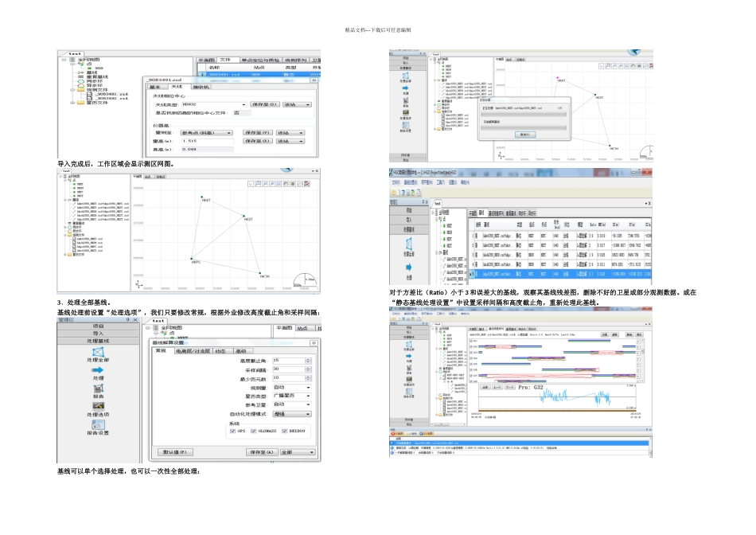This screenshot has height=535, width=756.
Task: Open the 星历类型 dropdown
Action: [x=292, y=396]
